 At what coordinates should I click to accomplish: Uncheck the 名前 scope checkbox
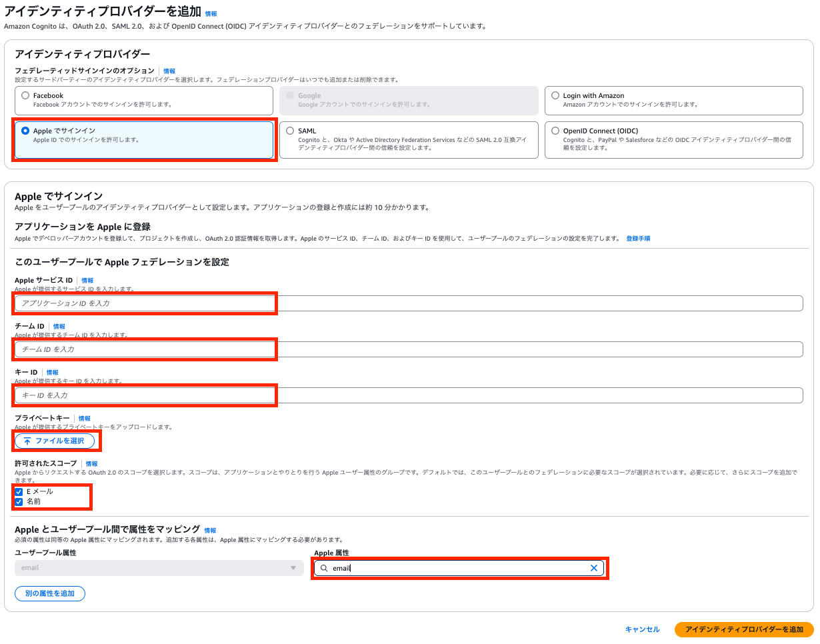(17, 501)
